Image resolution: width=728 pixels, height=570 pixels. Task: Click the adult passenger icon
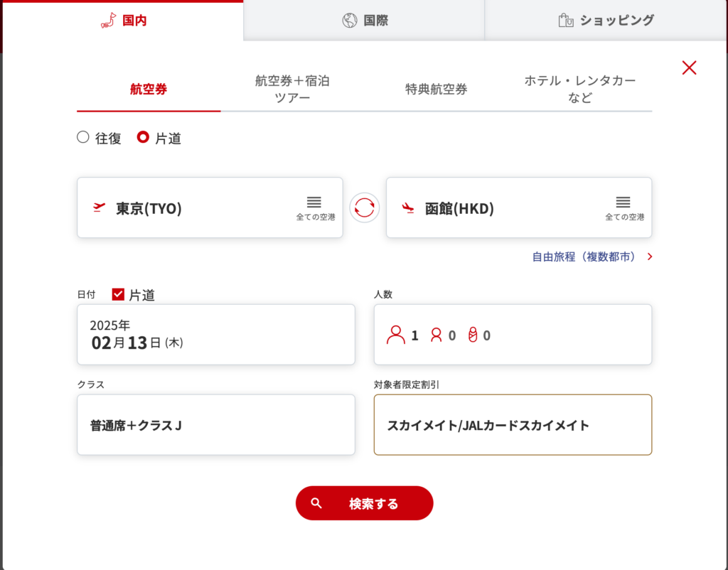(395, 335)
